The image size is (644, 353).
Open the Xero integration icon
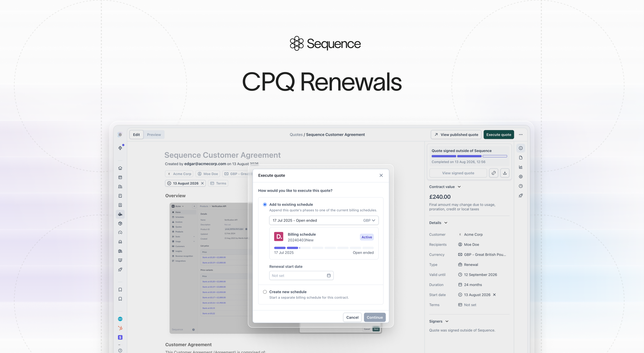[120, 319]
